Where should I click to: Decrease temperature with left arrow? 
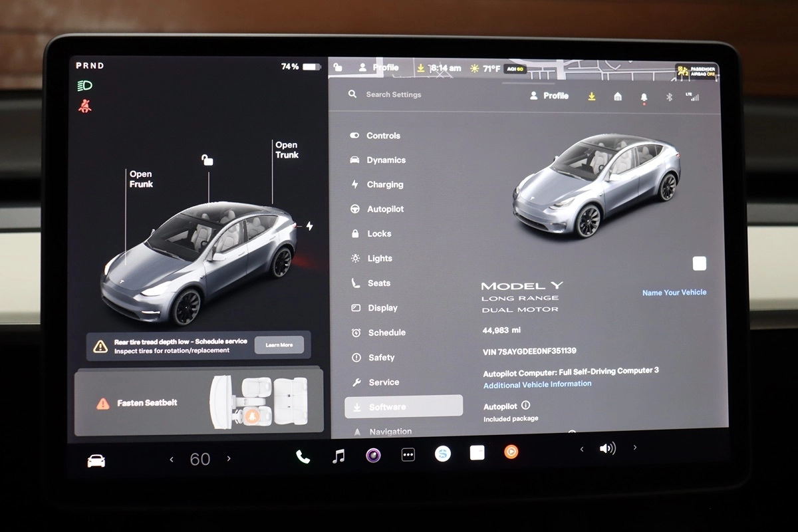tap(172, 460)
